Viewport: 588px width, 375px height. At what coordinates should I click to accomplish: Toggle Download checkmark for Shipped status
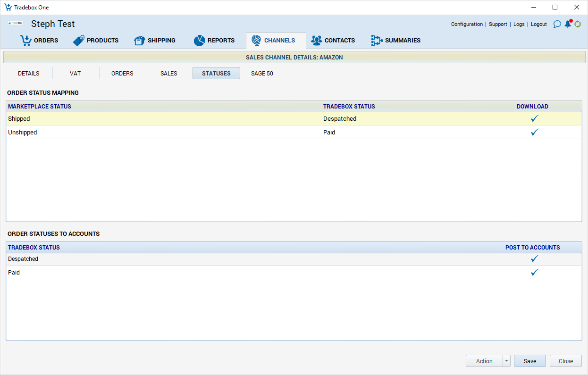point(534,119)
